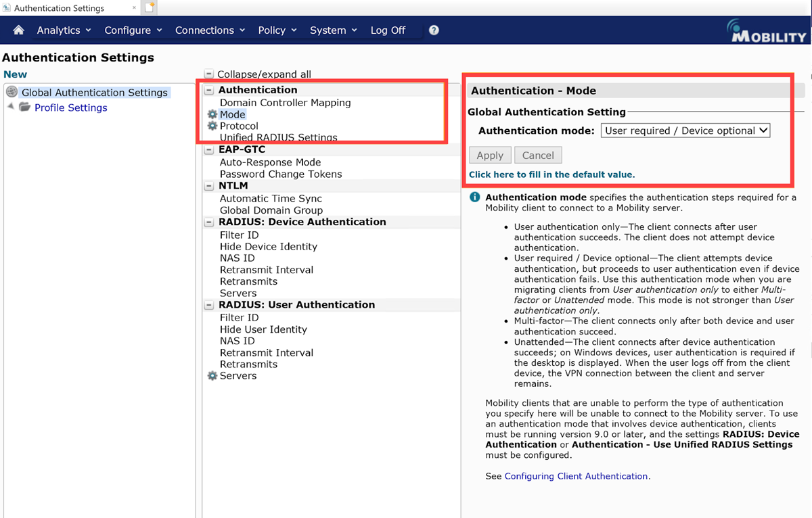
Task: Click the gear icon beside Protocol
Action: click(212, 126)
